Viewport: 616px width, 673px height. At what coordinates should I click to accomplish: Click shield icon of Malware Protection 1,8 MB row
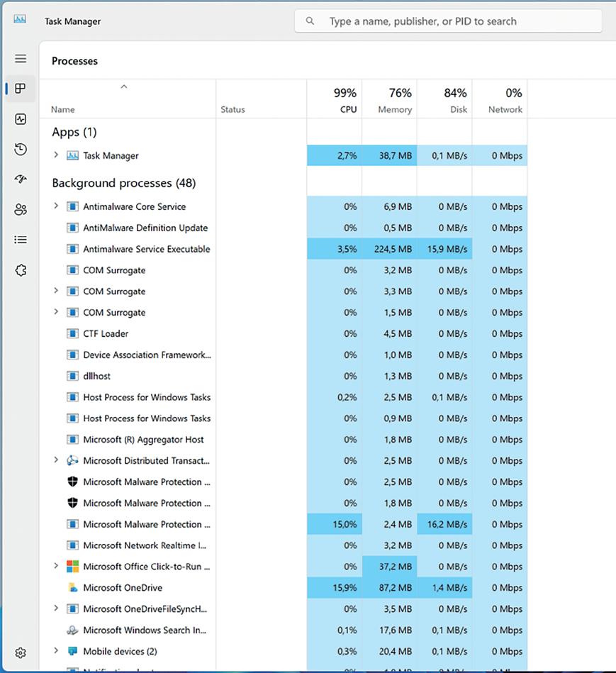point(72,503)
